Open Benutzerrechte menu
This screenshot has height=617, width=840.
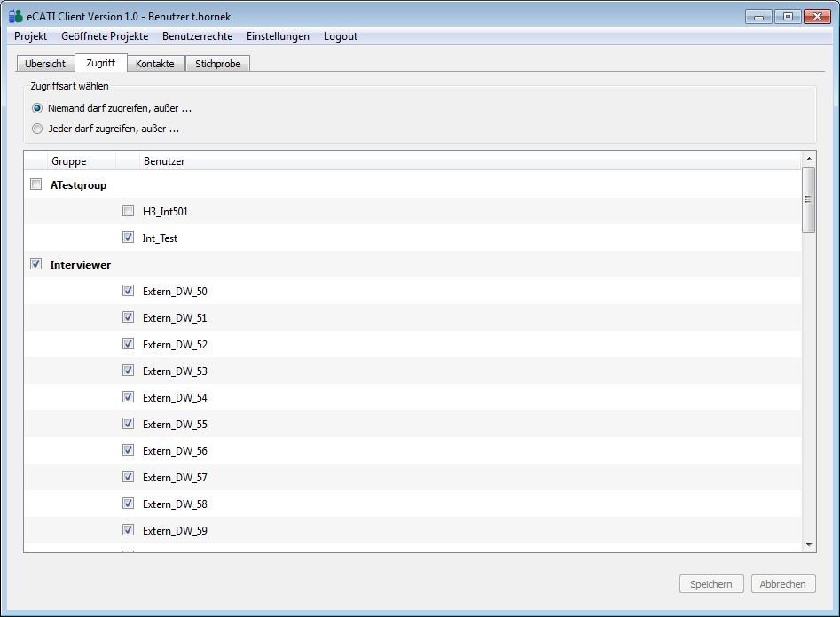click(197, 36)
